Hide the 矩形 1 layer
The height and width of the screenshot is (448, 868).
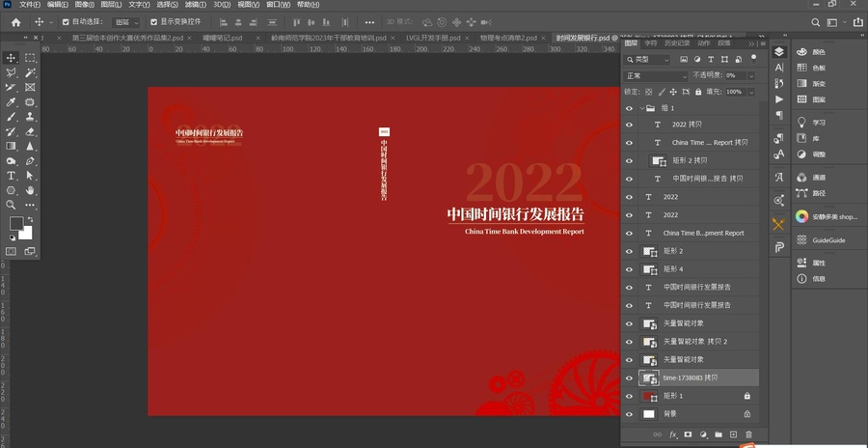[629, 396]
